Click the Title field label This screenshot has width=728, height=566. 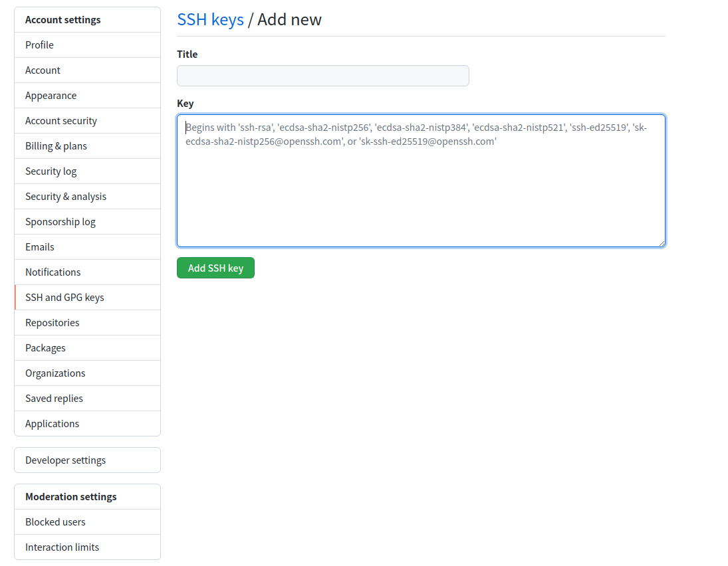(x=187, y=54)
